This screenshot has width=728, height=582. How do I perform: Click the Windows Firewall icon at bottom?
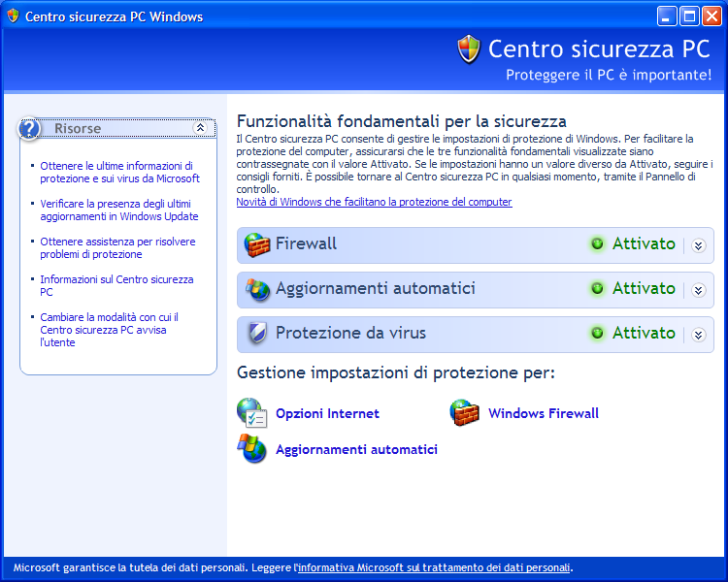pyautogui.click(x=465, y=413)
